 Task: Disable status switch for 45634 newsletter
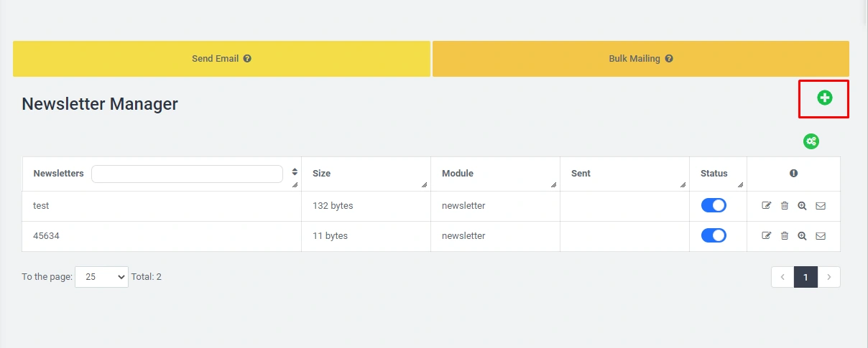714,235
